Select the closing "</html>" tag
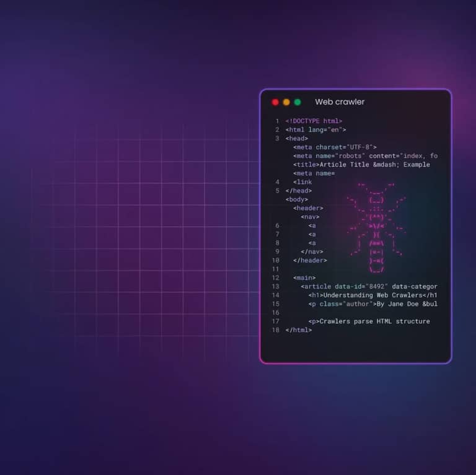 coord(299,330)
